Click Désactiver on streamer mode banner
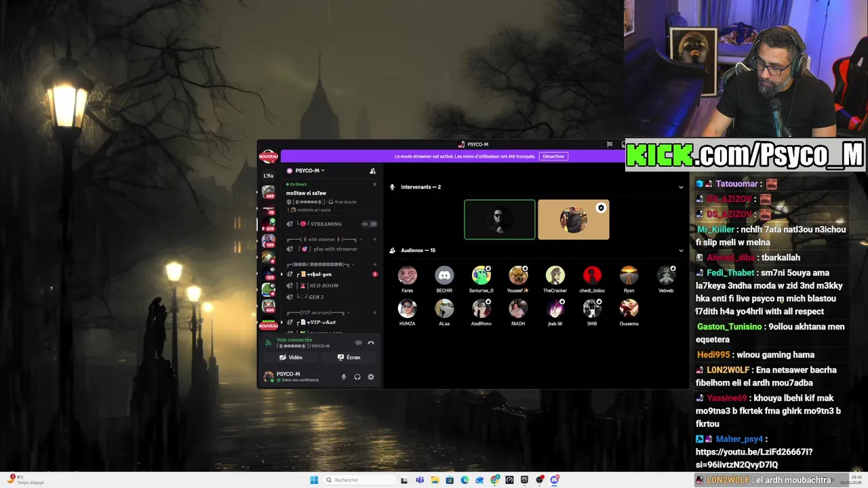Image resolution: width=868 pixels, height=488 pixels. (553, 157)
